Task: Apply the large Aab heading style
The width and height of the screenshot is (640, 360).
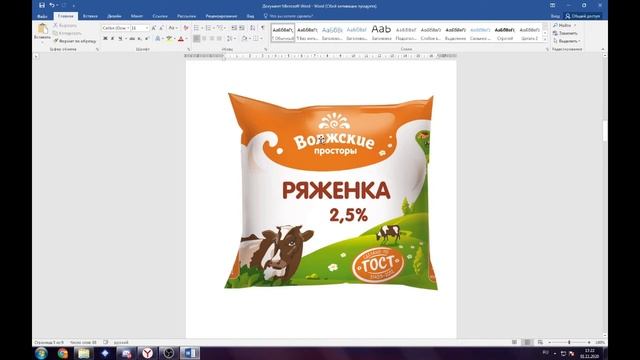Action: pos(381,33)
